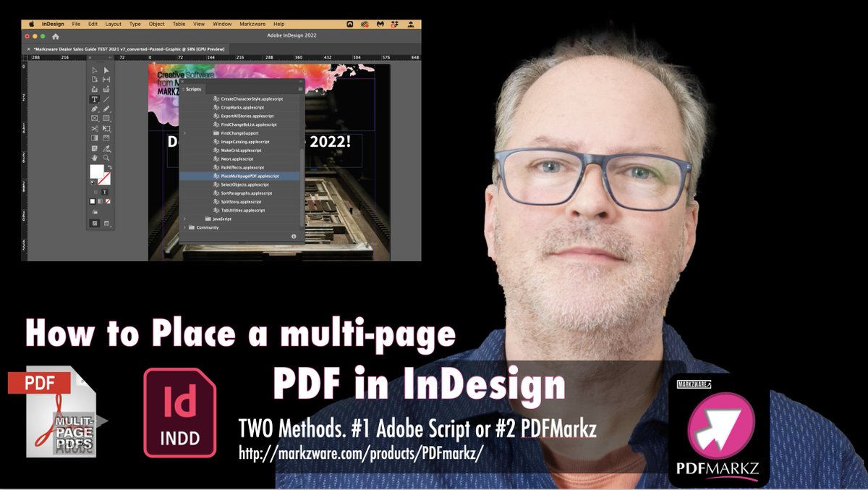The height and width of the screenshot is (490, 868).
Task: Select the Zoom magnifier tool
Action: tap(106, 156)
